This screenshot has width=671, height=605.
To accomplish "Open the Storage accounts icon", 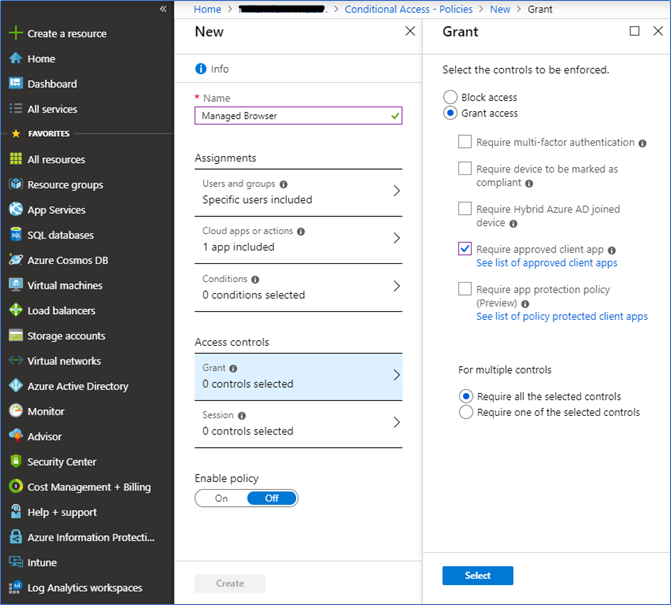I will [x=16, y=335].
